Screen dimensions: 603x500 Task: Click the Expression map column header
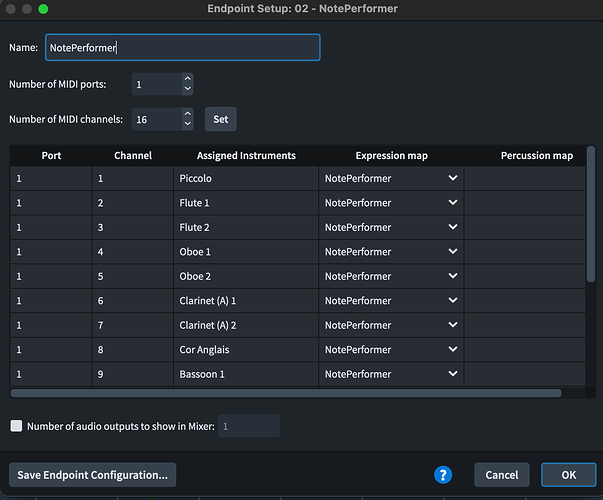[391, 156]
